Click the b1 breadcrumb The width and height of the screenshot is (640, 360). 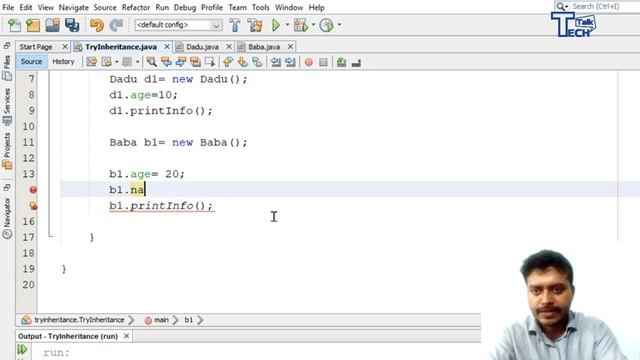click(188, 320)
